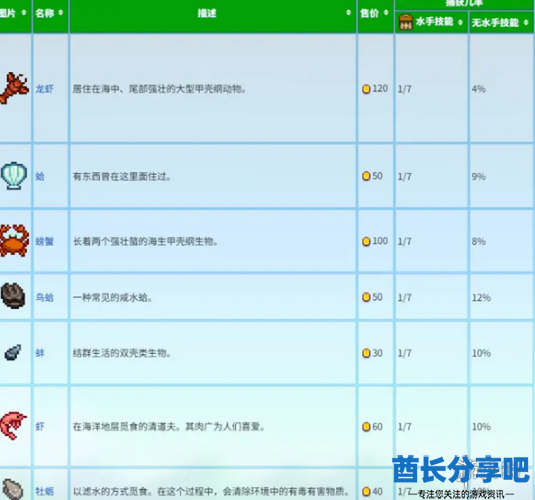
Task: Click the 水手技能 header label
Action: tap(434, 22)
